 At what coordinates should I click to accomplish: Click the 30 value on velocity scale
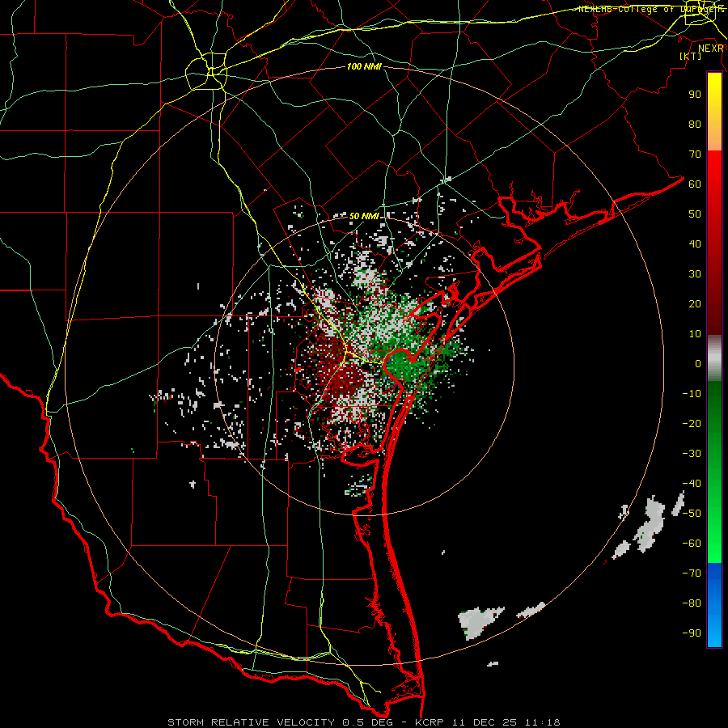[x=695, y=274]
